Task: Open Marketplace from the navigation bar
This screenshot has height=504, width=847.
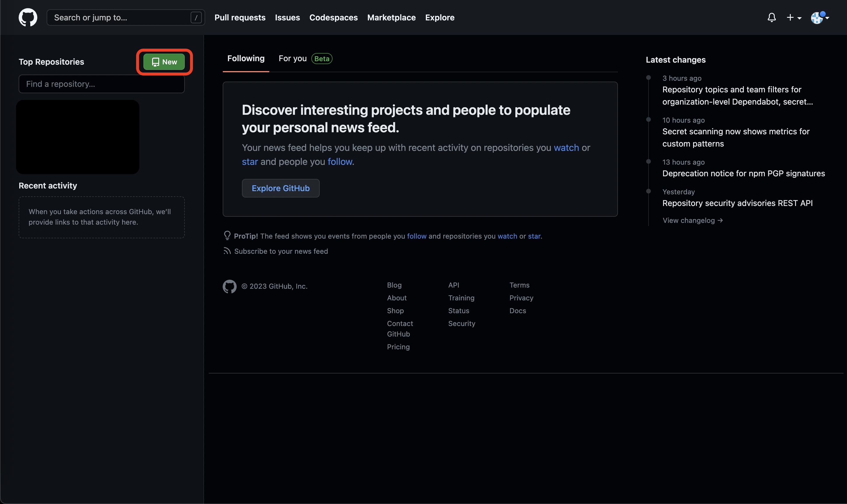Action: [x=391, y=18]
